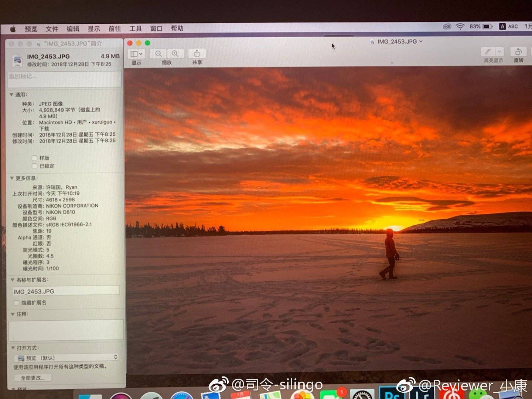Open the highlight color dropdown arrow
Screen dimensions: 532x399
499,52
